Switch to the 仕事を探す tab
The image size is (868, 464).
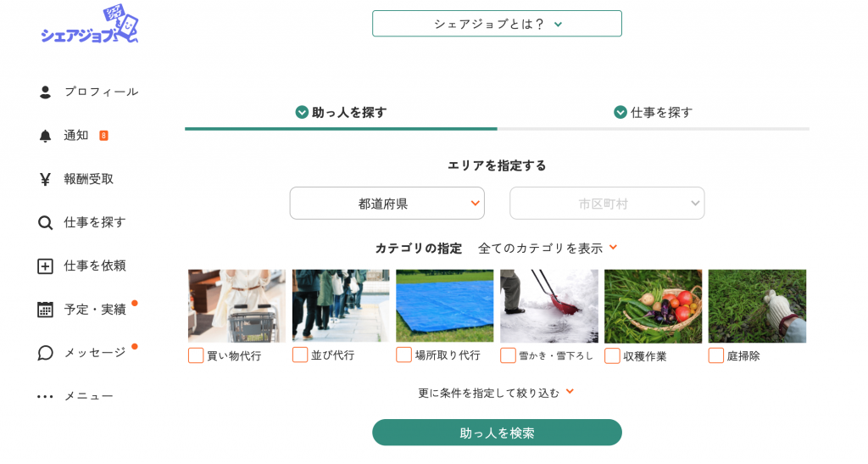pos(654,113)
